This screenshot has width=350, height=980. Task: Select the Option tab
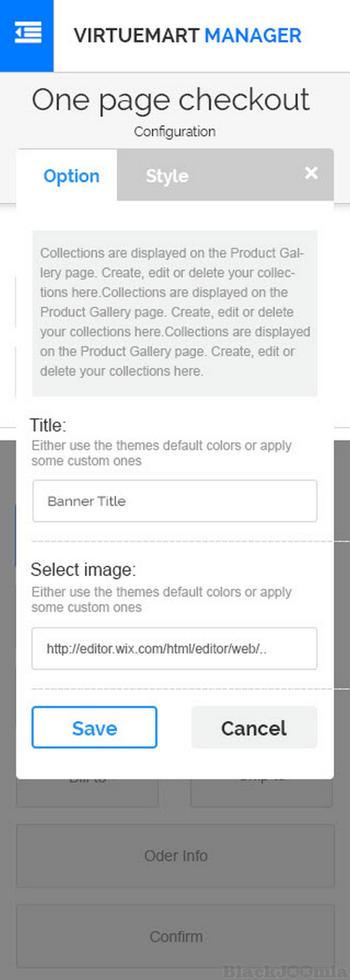(x=71, y=176)
